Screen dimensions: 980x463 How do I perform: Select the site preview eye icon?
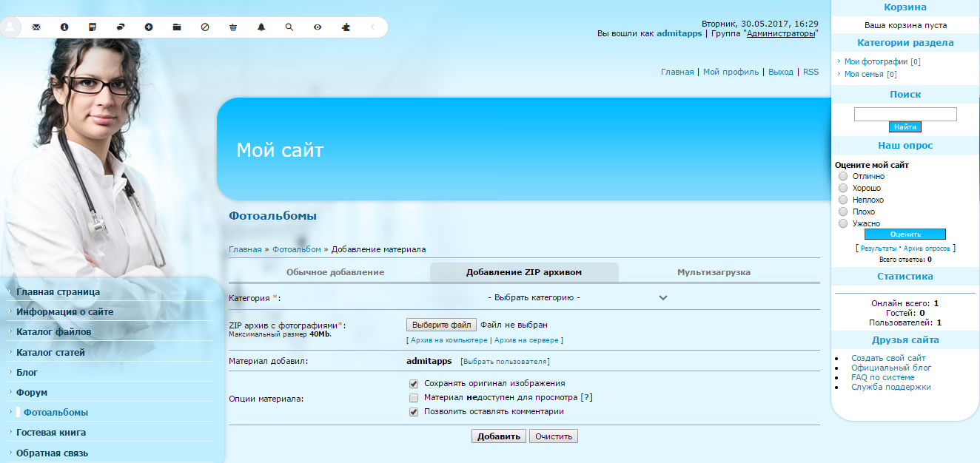tap(317, 27)
